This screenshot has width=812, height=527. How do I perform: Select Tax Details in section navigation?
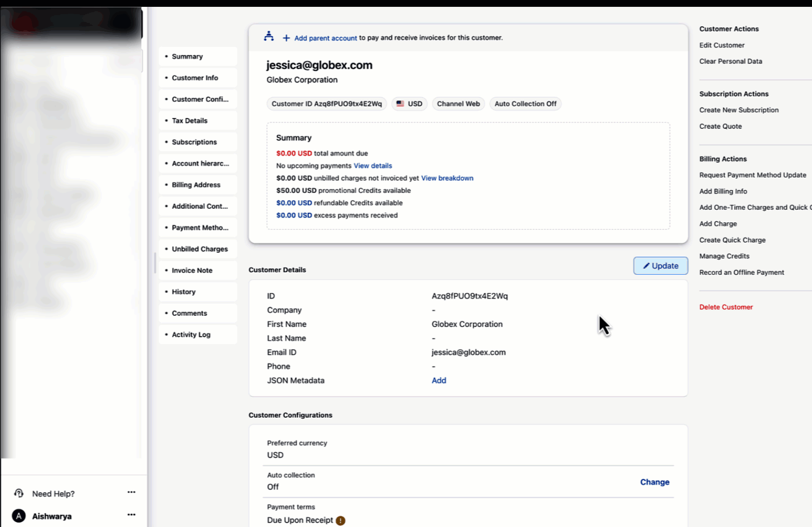pyautogui.click(x=189, y=121)
